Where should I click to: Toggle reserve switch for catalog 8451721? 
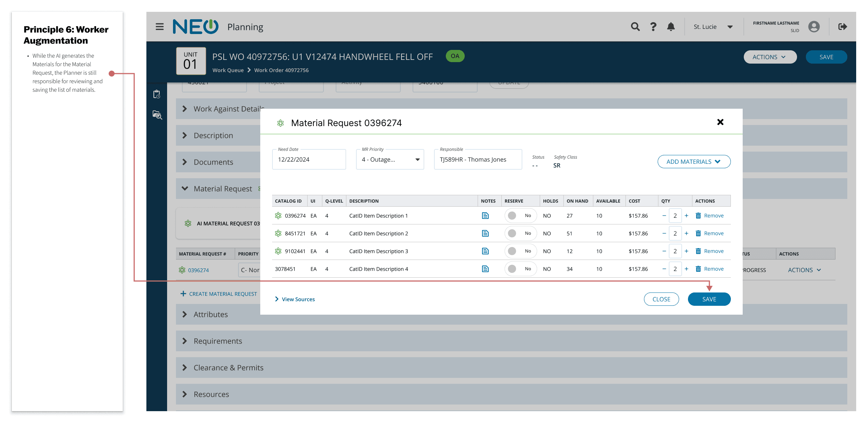click(x=520, y=233)
